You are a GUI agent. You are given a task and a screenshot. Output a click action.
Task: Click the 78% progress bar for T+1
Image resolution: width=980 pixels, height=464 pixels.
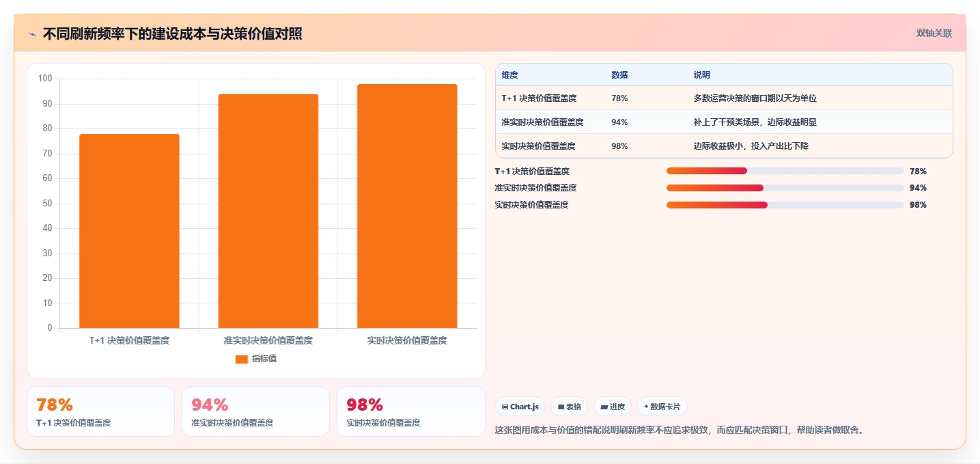[785, 172]
